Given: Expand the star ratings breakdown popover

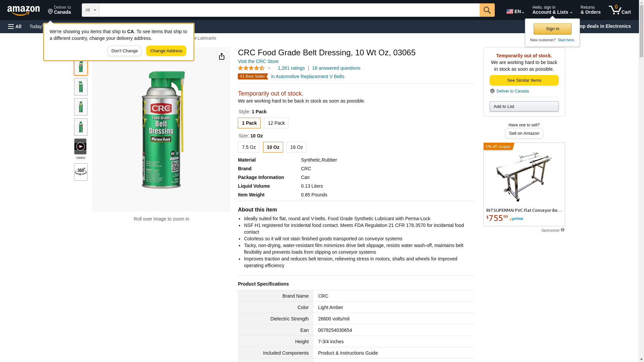Looking at the screenshot, I should pos(269,68).
